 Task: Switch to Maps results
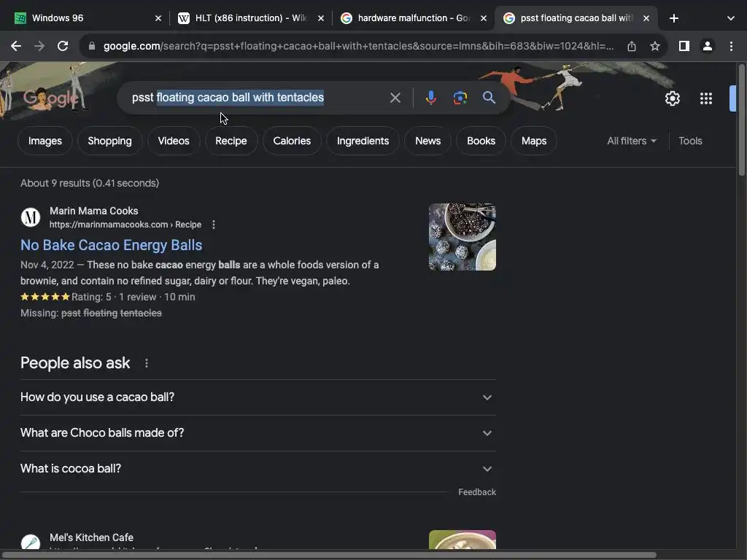click(533, 141)
